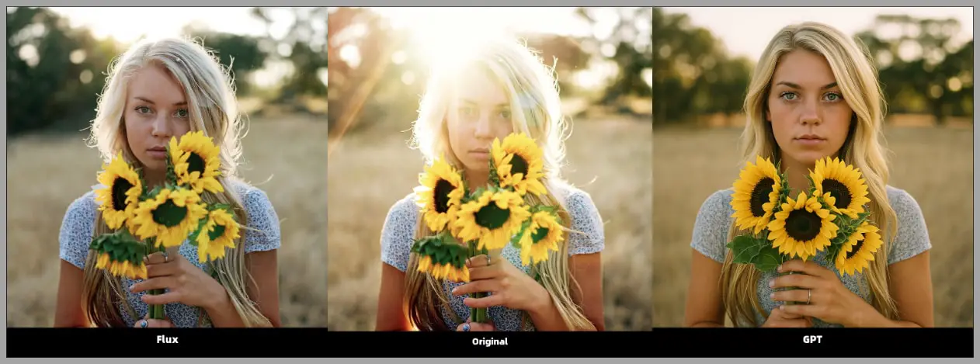Click the "Flux" caption label
Viewport: 980px width, 364px height.
click(x=167, y=339)
